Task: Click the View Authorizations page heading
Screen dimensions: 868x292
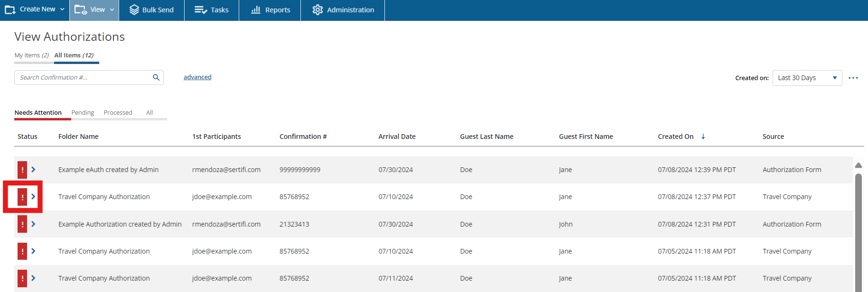Action: point(70,36)
